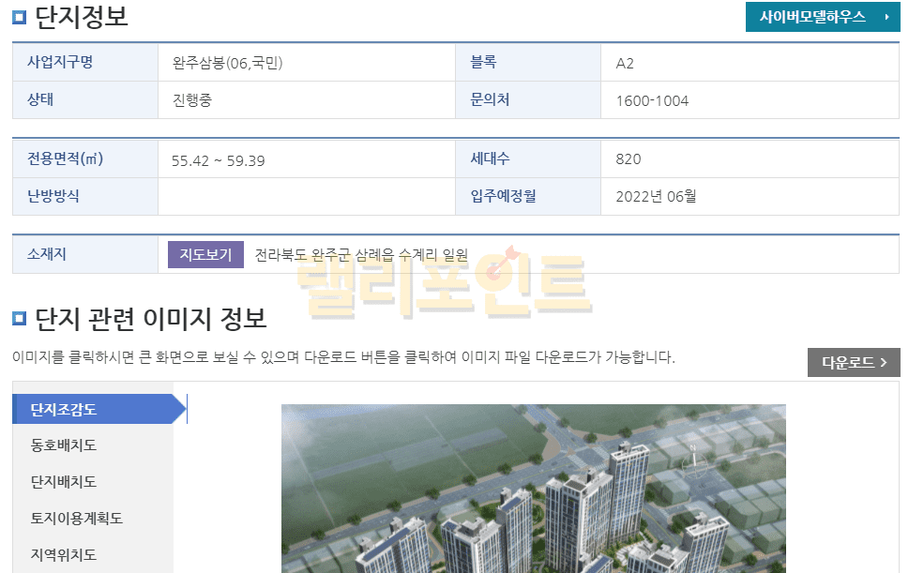
Task: Choose the 지역위치도 tab
Action: [x=64, y=554]
